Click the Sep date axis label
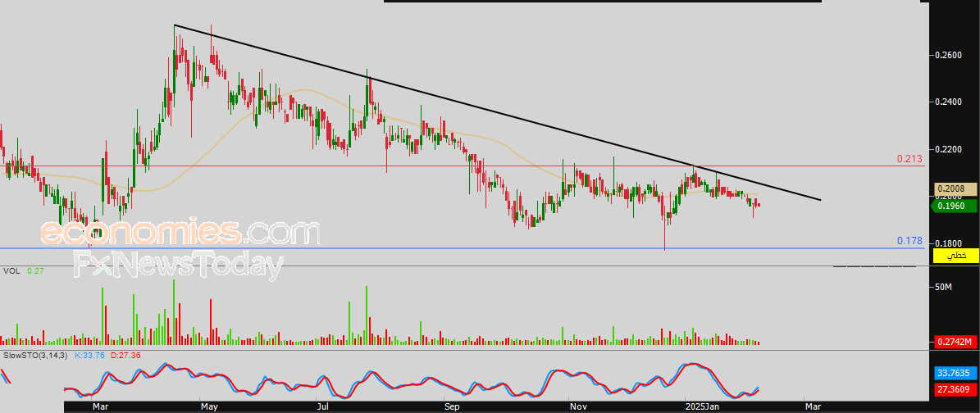The height and width of the screenshot is (413, 980). [x=453, y=406]
